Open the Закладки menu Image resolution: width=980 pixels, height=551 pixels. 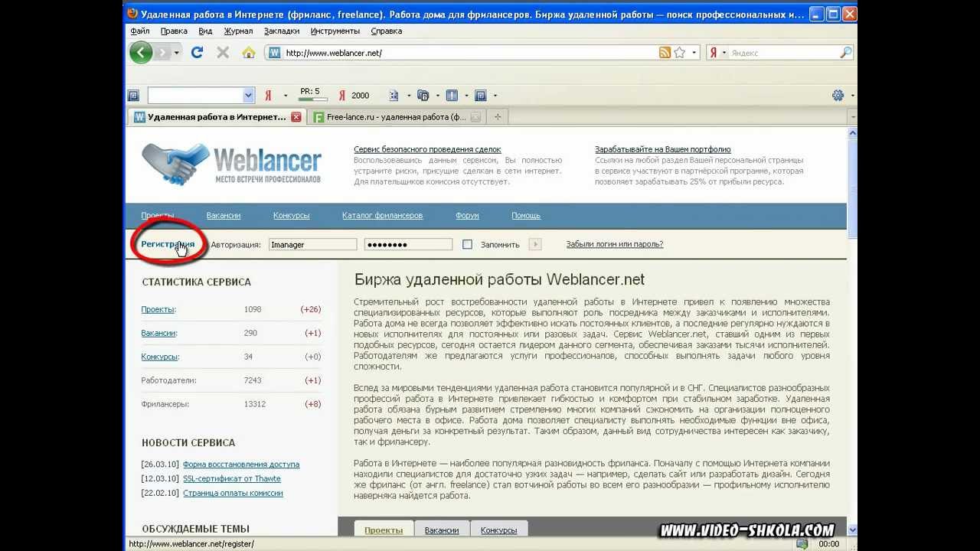click(282, 31)
